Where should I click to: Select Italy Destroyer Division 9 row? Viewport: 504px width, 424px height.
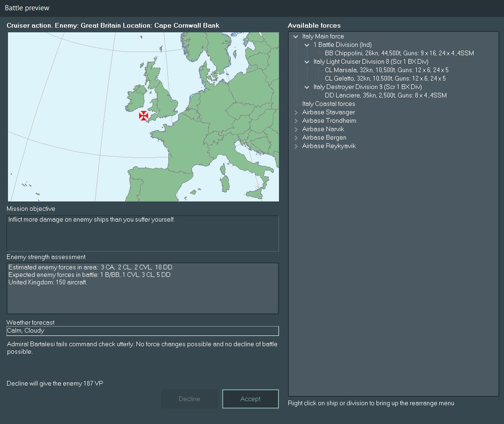(x=368, y=87)
